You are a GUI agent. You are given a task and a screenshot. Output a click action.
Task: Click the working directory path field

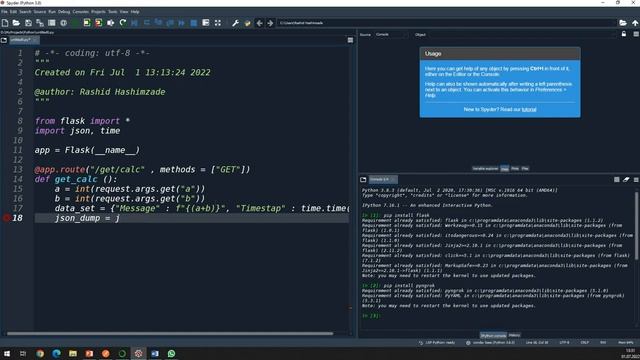tap(447, 23)
